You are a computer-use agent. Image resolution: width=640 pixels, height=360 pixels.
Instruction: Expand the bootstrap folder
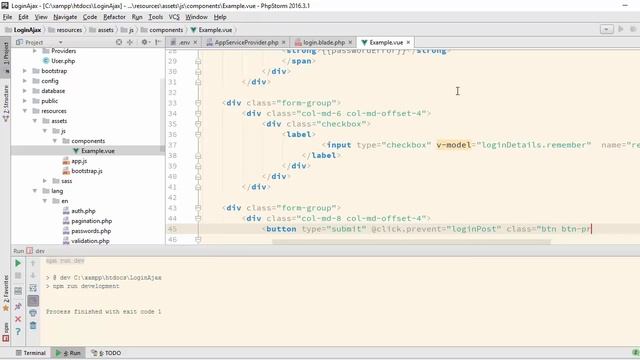25,71
